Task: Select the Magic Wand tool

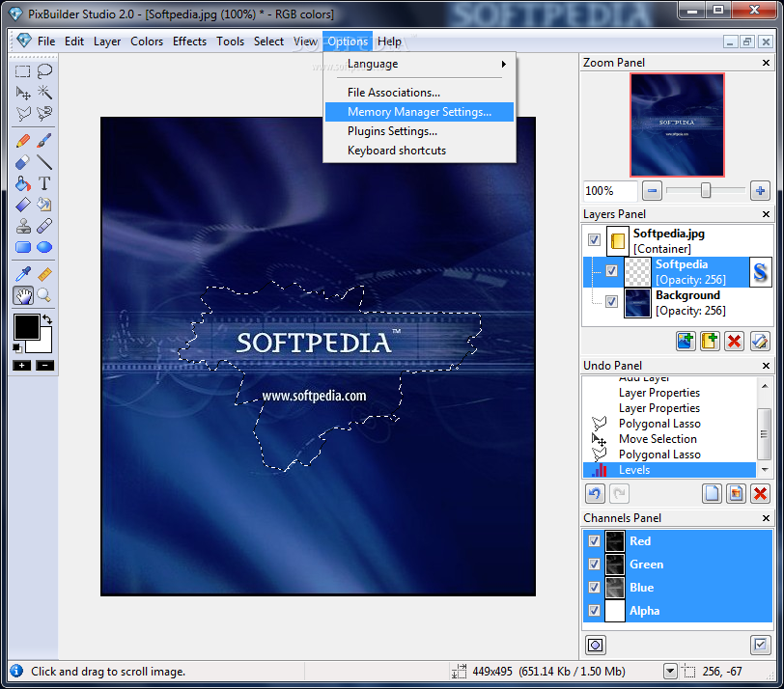Action: tap(44, 93)
